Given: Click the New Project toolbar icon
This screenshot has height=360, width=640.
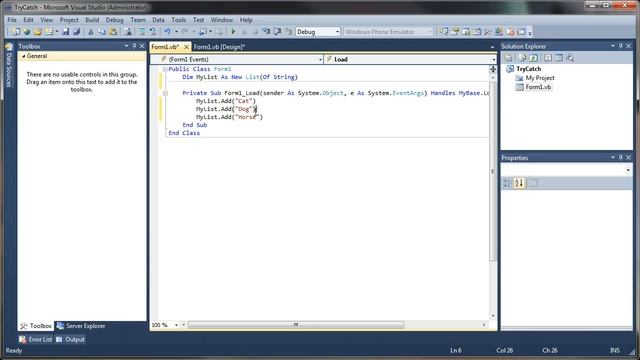Looking at the screenshot, I should point(16,32).
